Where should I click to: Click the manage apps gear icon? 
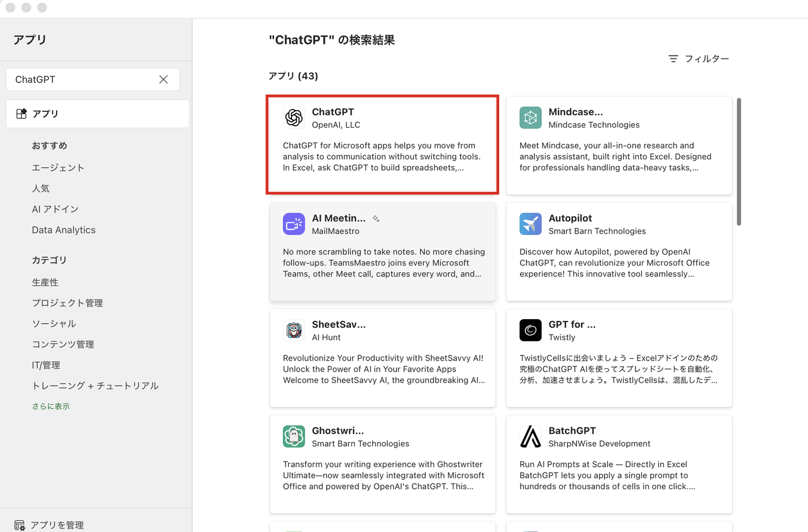(x=20, y=526)
